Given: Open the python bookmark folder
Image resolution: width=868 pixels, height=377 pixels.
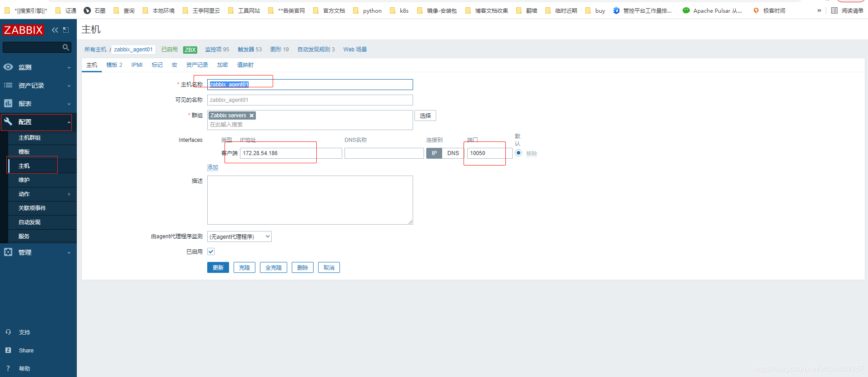Looking at the screenshot, I should [367, 10].
